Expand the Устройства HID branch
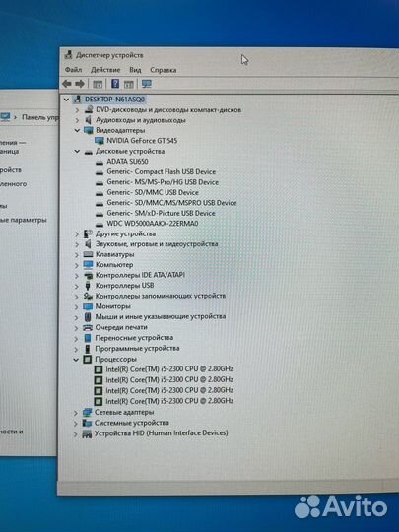The height and width of the screenshot is (532, 399). pyautogui.click(x=76, y=433)
